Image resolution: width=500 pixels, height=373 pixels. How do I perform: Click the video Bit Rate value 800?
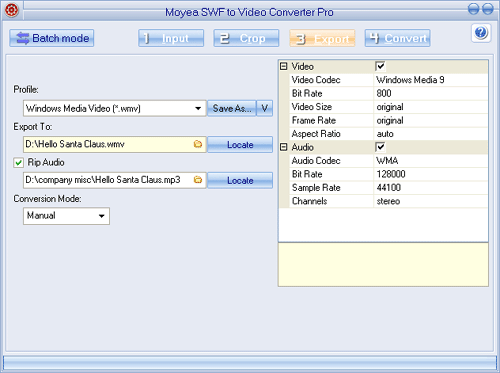pos(384,93)
